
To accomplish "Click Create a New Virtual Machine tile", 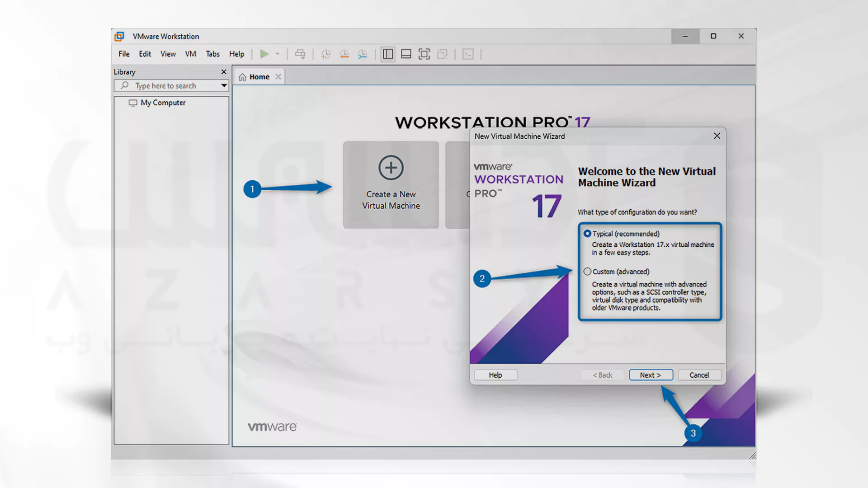I will [391, 185].
